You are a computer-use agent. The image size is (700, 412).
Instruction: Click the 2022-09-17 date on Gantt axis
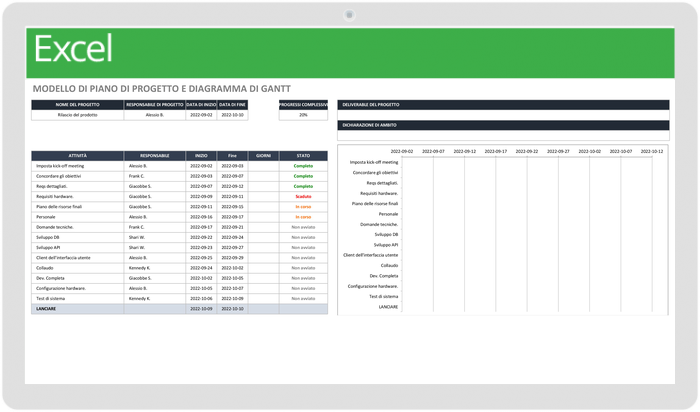[497, 151]
